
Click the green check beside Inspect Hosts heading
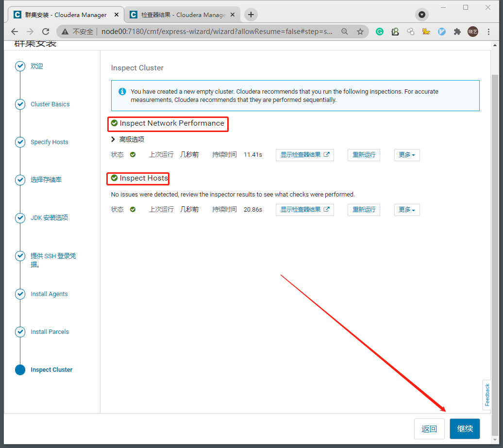click(114, 178)
